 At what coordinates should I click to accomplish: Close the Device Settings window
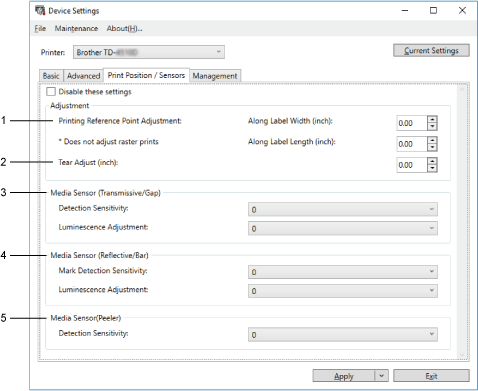(462, 11)
